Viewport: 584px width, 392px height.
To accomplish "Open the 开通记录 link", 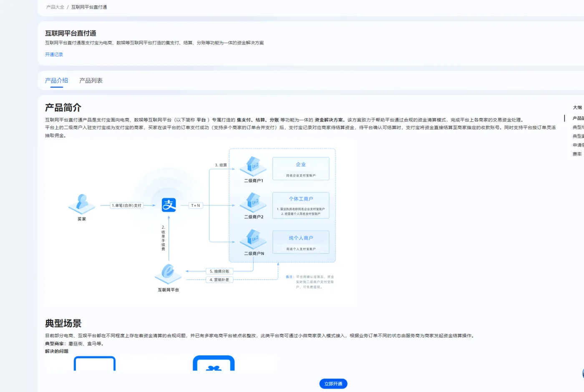I will (x=54, y=55).
